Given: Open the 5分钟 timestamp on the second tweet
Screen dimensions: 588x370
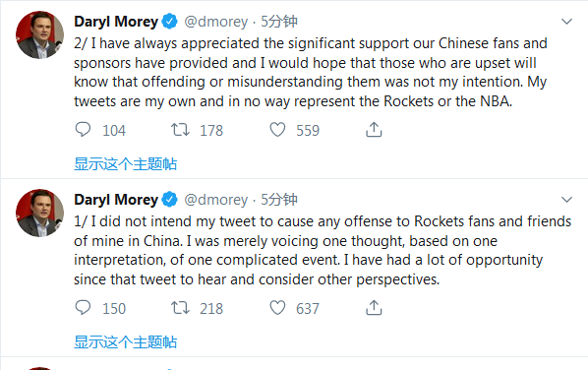Looking at the screenshot, I should click(x=279, y=199).
